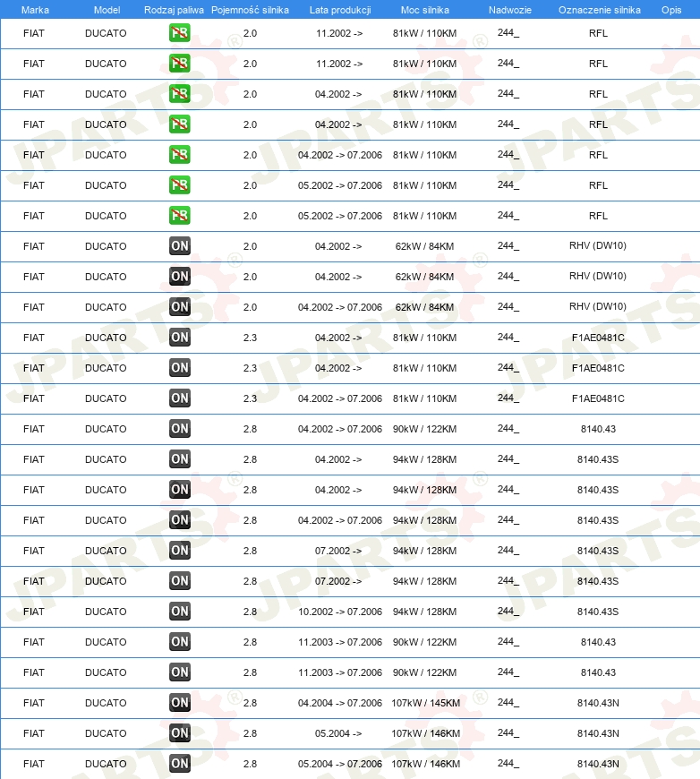
Task: Select the 04.2002 -> 07.2006 date in the RHV (DW10) row
Action: coord(340,307)
